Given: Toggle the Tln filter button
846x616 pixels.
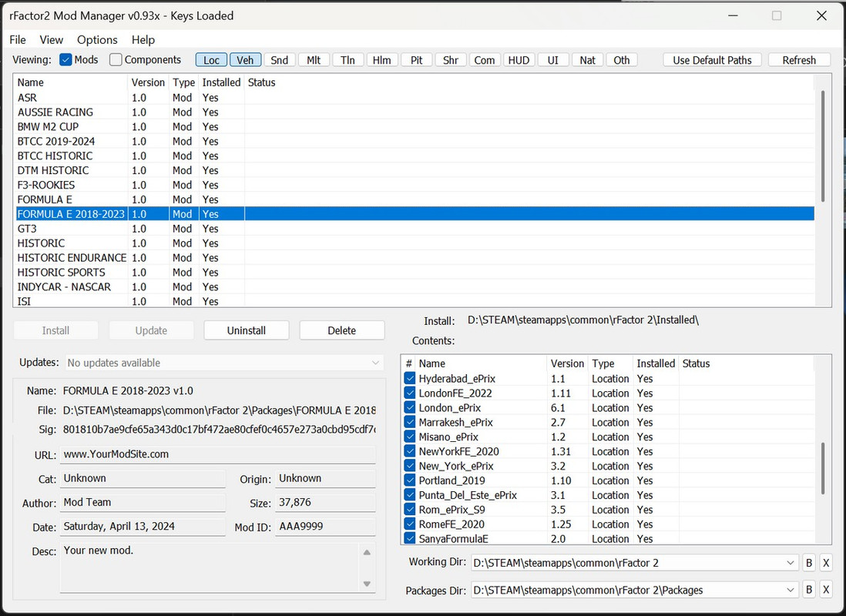Looking at the screenshot, I should 348,60.
